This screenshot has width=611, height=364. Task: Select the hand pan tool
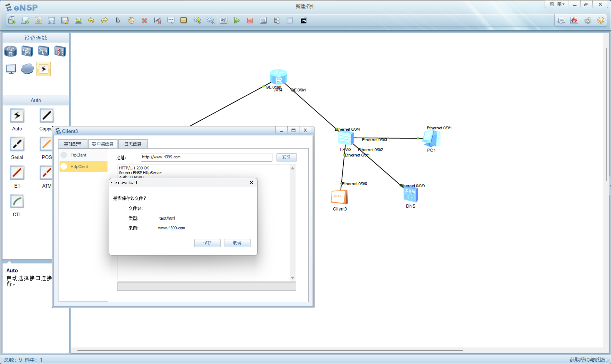pos(131,20)
